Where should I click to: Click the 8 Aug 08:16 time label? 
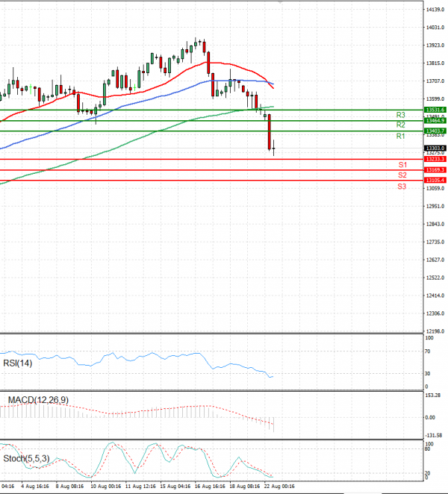point(69,486)
